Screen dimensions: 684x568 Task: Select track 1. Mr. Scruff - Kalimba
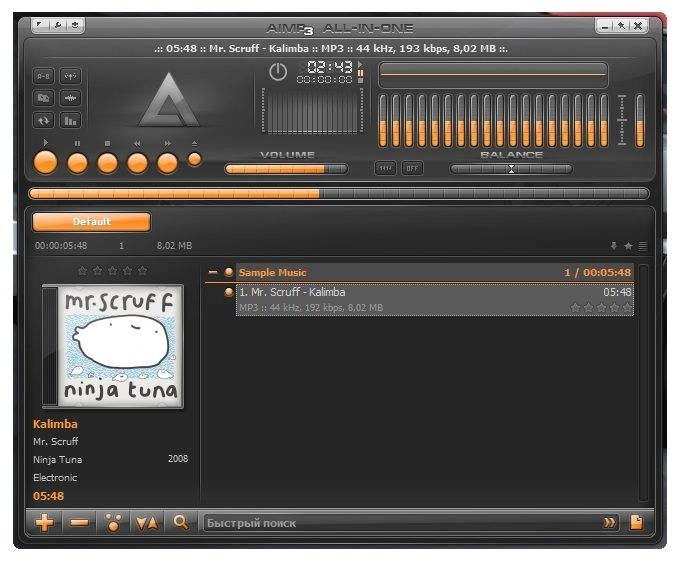(x=434, y=299)
